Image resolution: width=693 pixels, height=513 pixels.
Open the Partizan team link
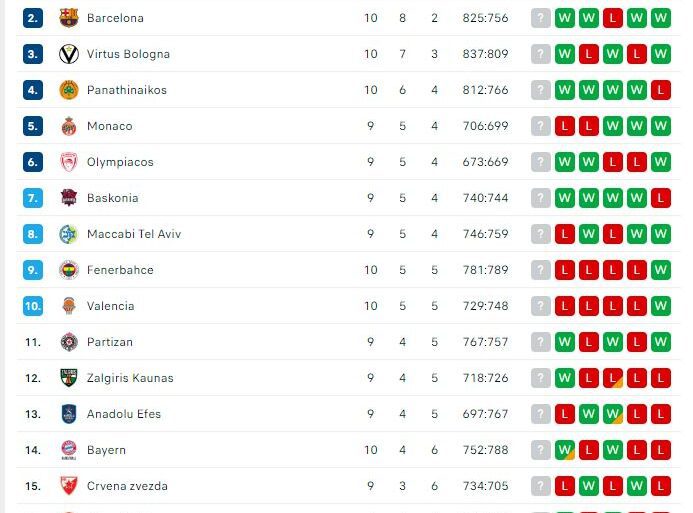pyautogui.click(x=109, y=342)
